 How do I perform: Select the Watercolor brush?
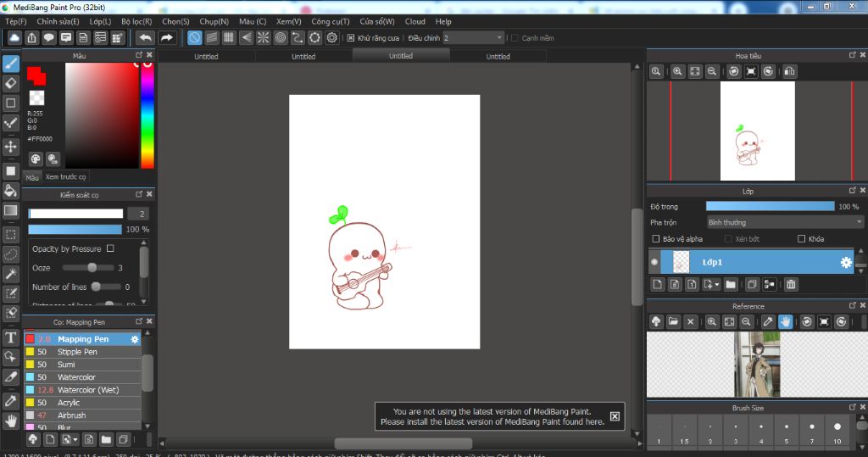pos(76,377)
